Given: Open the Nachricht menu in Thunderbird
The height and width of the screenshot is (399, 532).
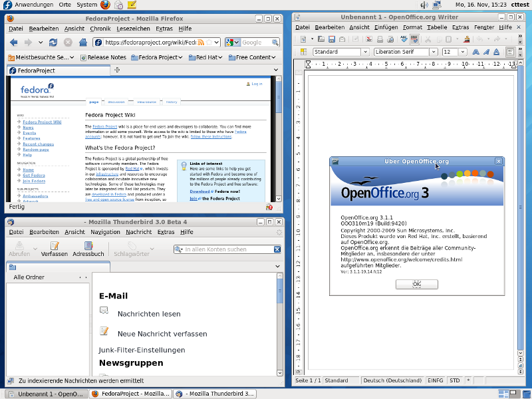Looking at the screenshot, I should (x=139, y=232).
